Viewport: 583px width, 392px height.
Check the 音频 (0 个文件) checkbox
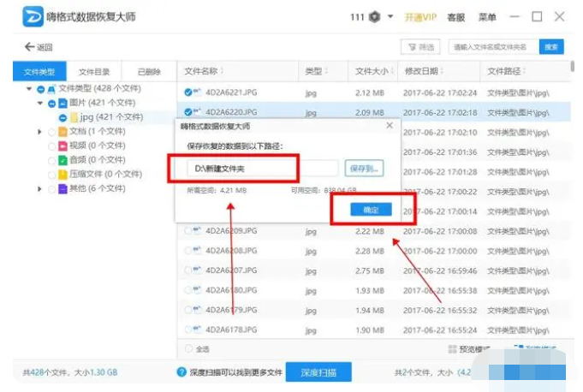tap(52, 161)
